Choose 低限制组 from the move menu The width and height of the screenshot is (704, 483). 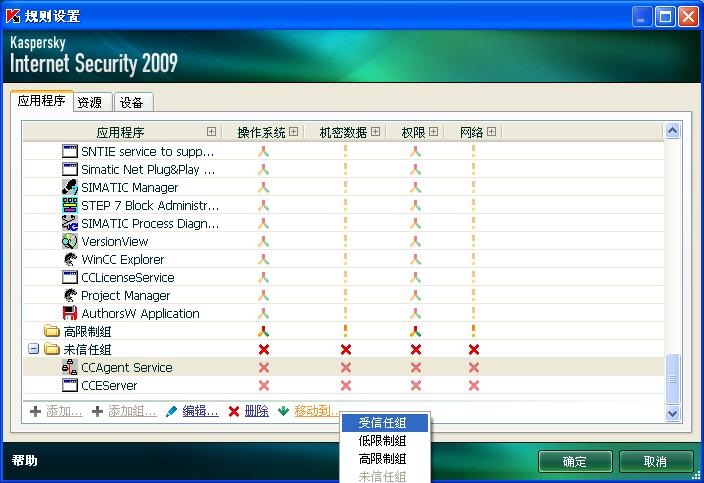coord(386,441)
